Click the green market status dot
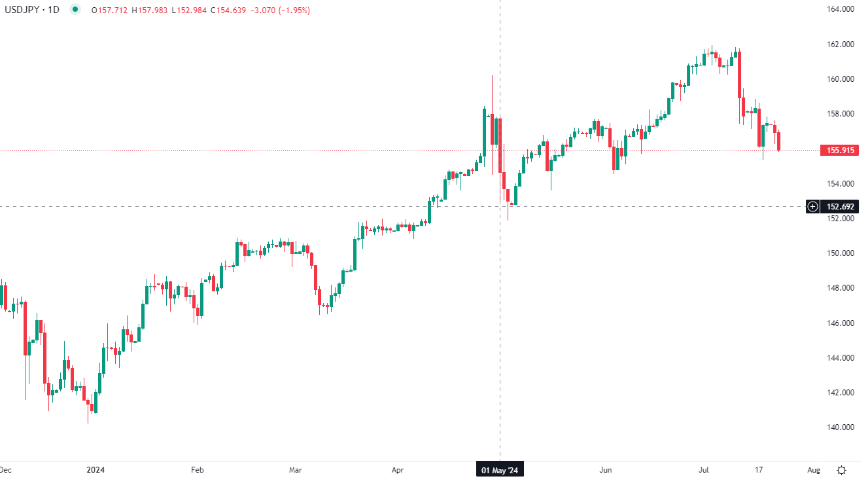The height and width of the screenshot is (487, 868). [76, 10]
